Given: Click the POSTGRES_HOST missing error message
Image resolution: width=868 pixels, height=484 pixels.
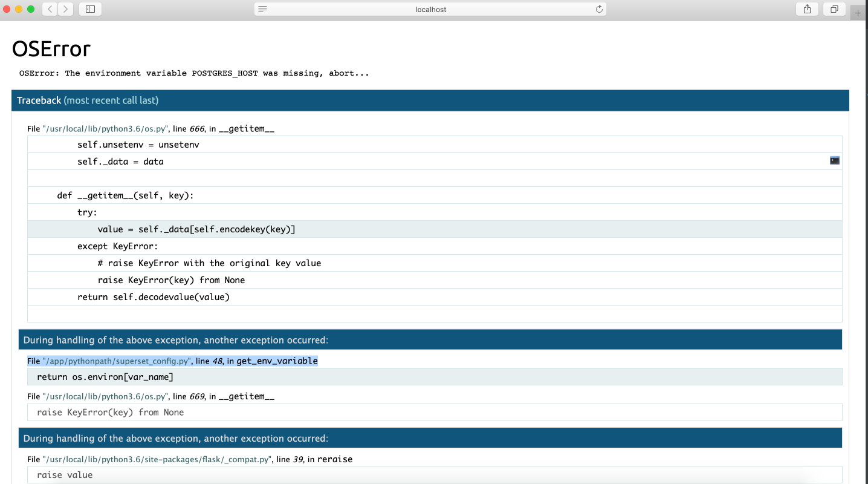Looking at the screenshot, I should pyautogui.click(x=194, y=73).
